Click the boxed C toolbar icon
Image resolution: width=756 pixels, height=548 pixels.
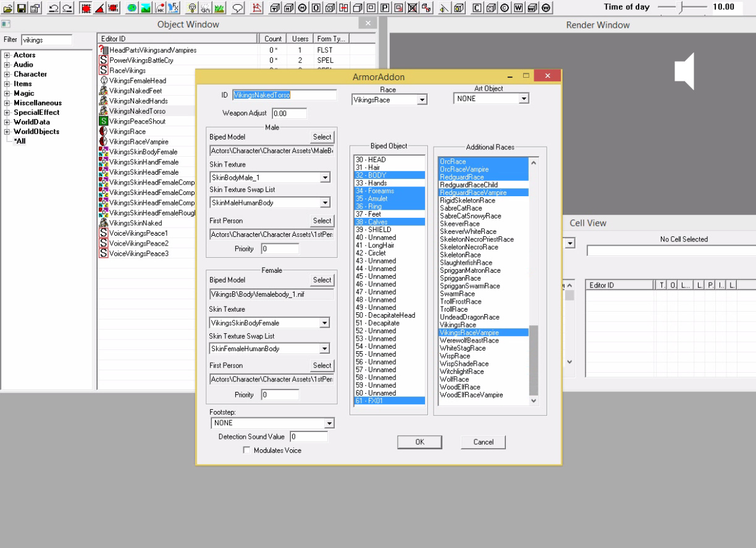[477, 8]
